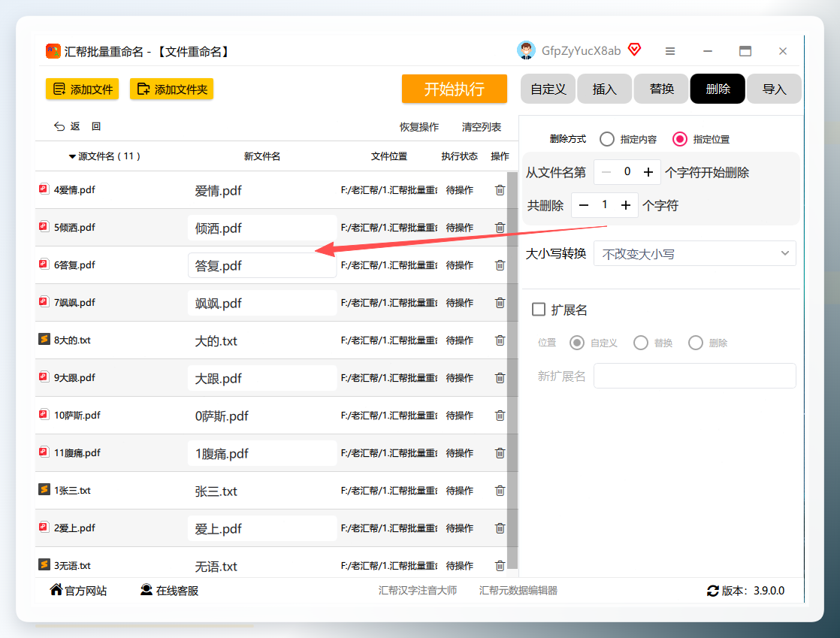This screenshot has width=840, height=638.
Task: Collapse the 源文件名 column sort arrow
Action: 72,156
